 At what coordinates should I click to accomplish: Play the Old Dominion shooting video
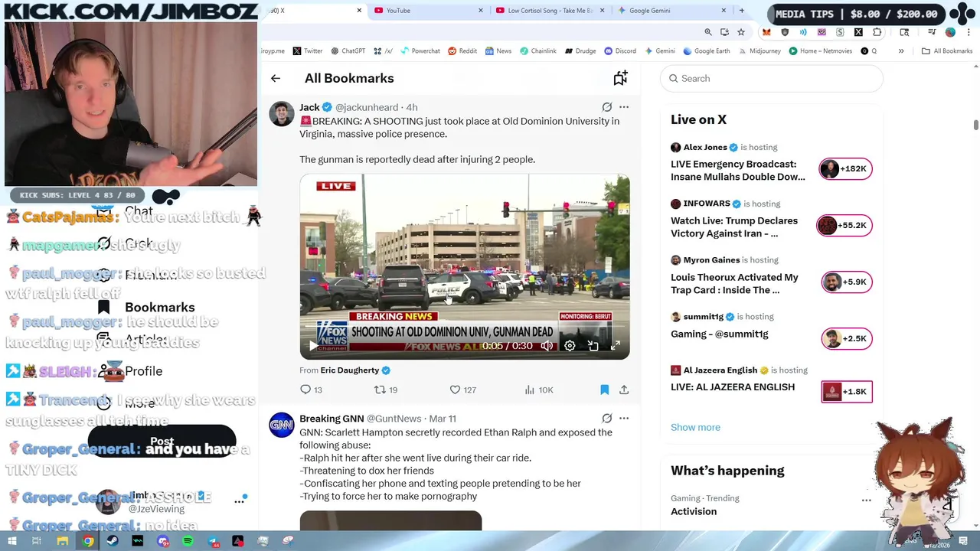(312, 346)
